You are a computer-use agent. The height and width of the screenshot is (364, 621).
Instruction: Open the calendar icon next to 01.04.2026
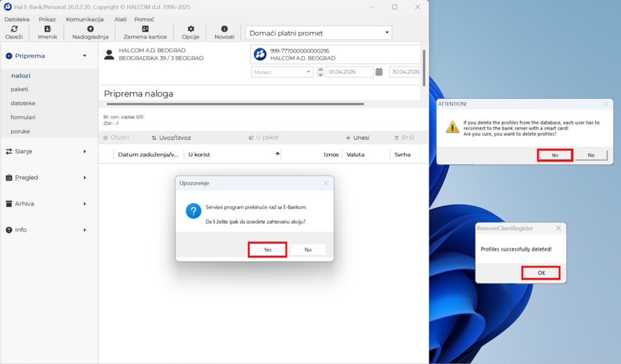click(x=379, y=71)
